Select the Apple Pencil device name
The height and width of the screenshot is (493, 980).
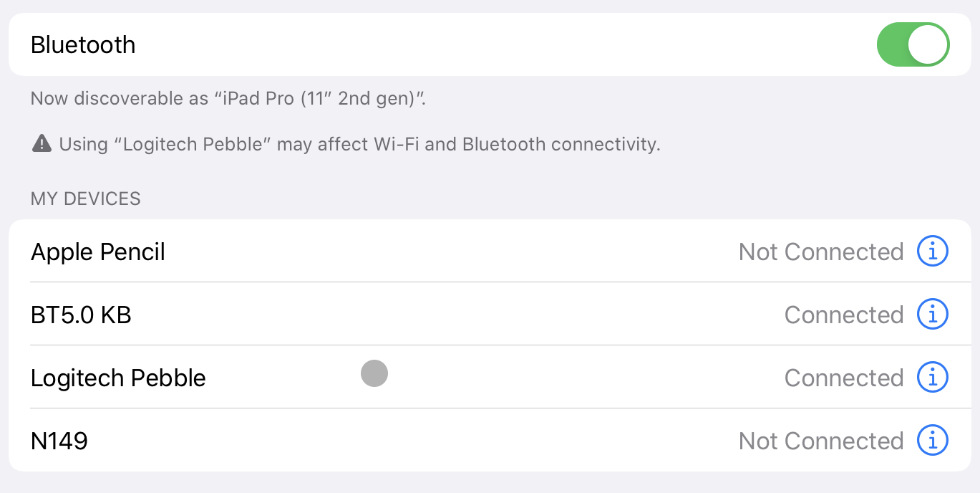coord(98,252)
